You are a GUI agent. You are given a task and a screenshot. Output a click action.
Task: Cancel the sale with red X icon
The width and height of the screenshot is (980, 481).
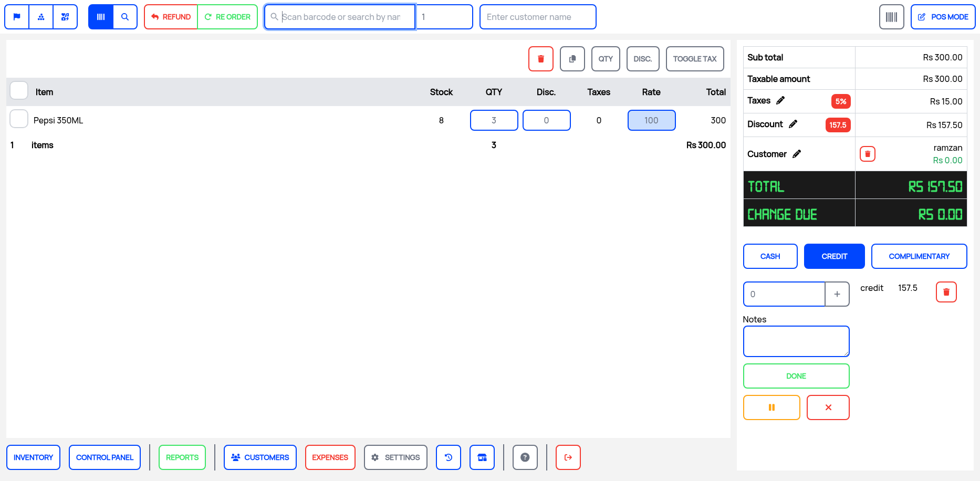coord(828,407)
